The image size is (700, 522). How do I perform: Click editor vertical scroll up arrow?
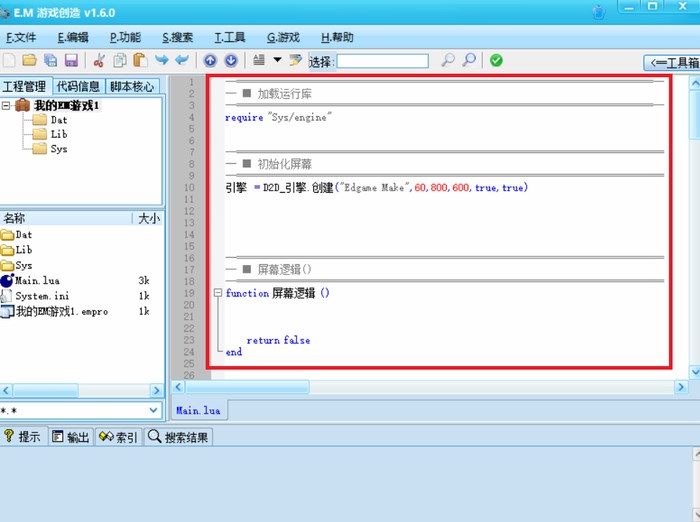[695, 83]
